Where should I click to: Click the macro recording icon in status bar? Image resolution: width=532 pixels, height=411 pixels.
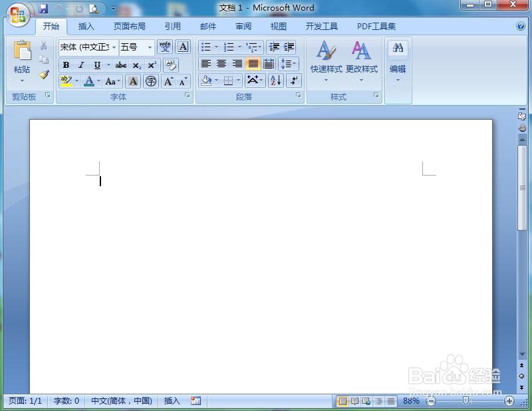(x=196, y=401)
